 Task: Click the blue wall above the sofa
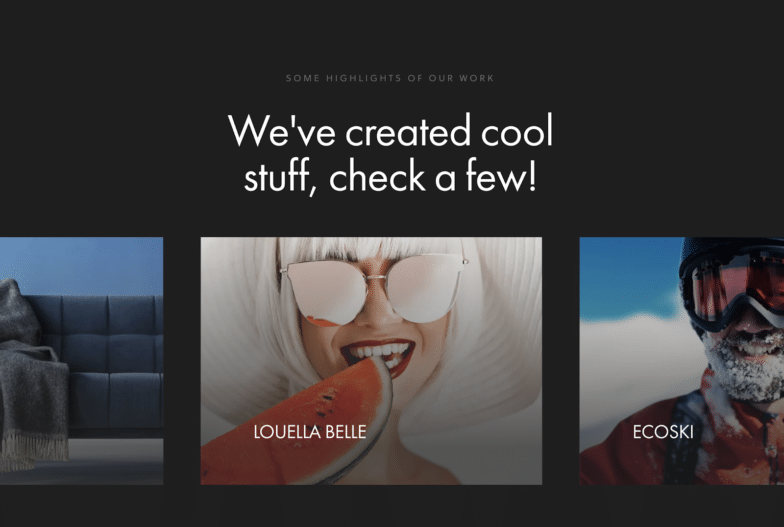82,265
